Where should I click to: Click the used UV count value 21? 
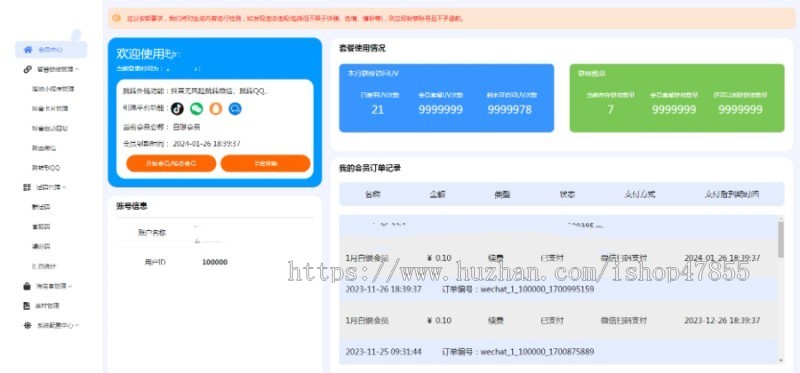pos(378,110)
